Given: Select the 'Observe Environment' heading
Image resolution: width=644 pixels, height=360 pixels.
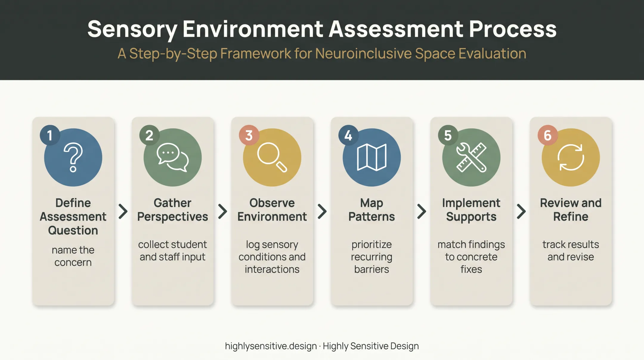Looking at the screenshot, I should tap(272, 210).
